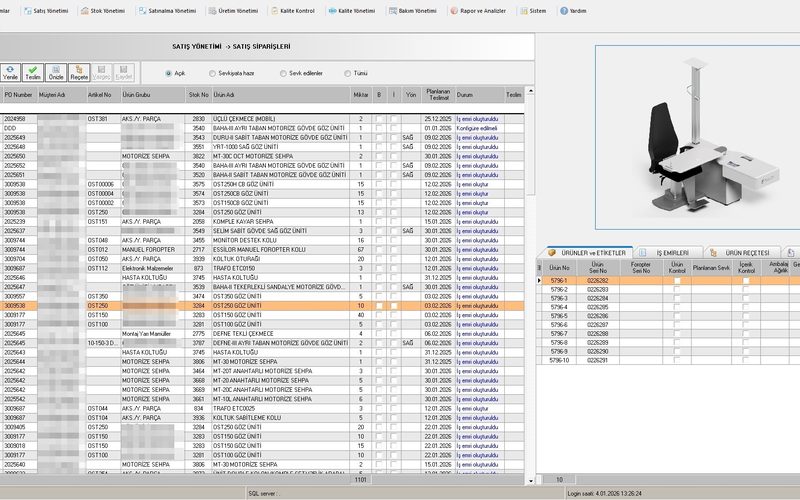Viewport: 800px width, 500px height.
Task: Click the Foropter Seri No column header
Action: click(641, 267)
